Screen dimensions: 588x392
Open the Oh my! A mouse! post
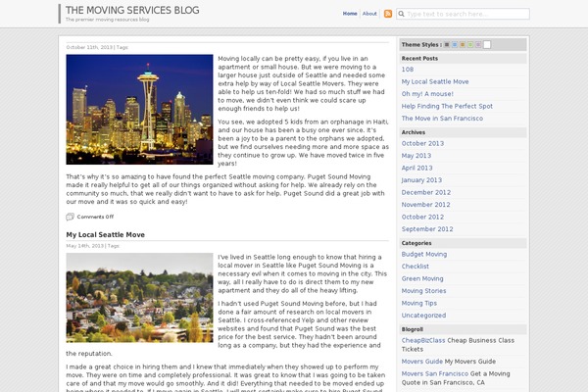click(427, 94)
